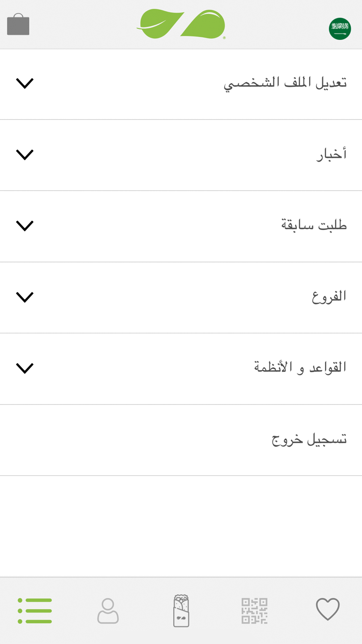Open the heart favorites tab
Screen dimensions: 362x644
pos(328,609)
